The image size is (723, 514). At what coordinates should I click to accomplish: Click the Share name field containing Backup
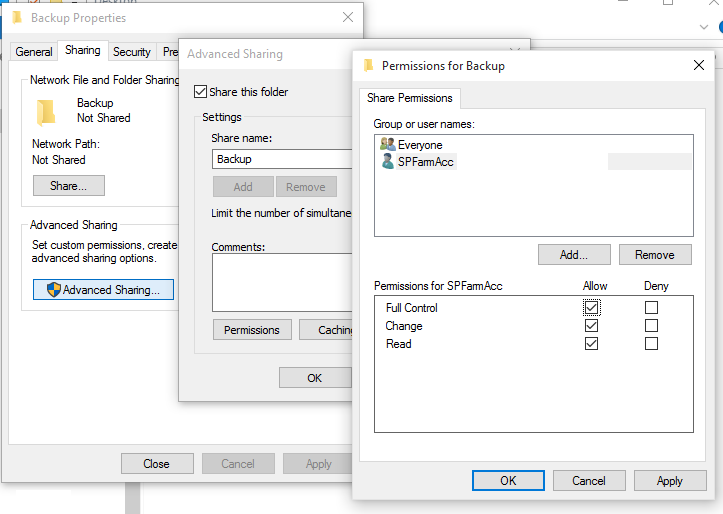[282, 159]
